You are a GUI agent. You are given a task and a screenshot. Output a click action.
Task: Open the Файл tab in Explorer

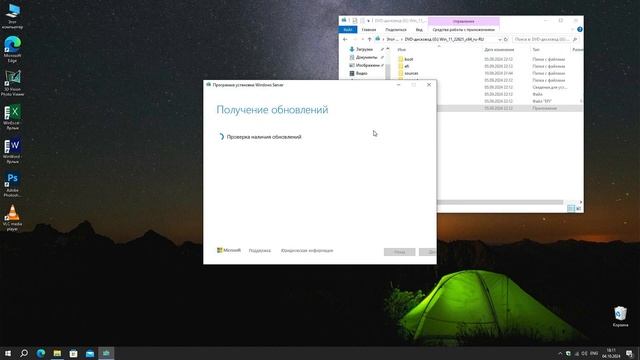coord(348,29)
